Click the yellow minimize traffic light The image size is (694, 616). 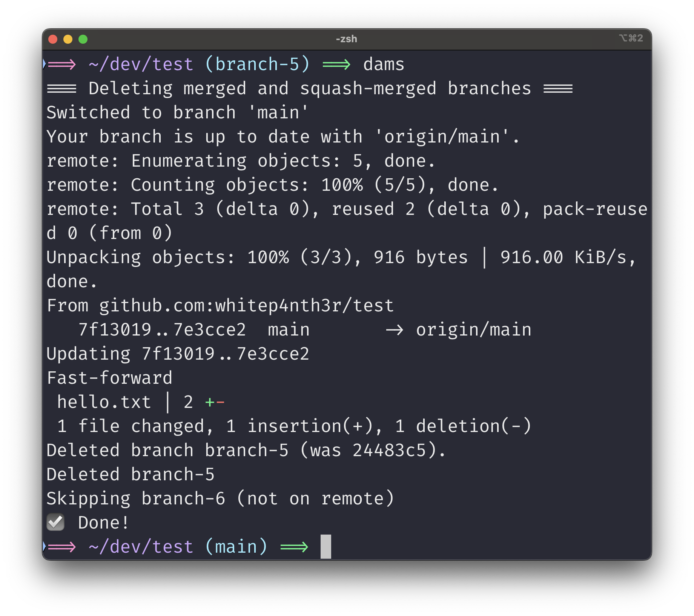(x=68, y=38)
